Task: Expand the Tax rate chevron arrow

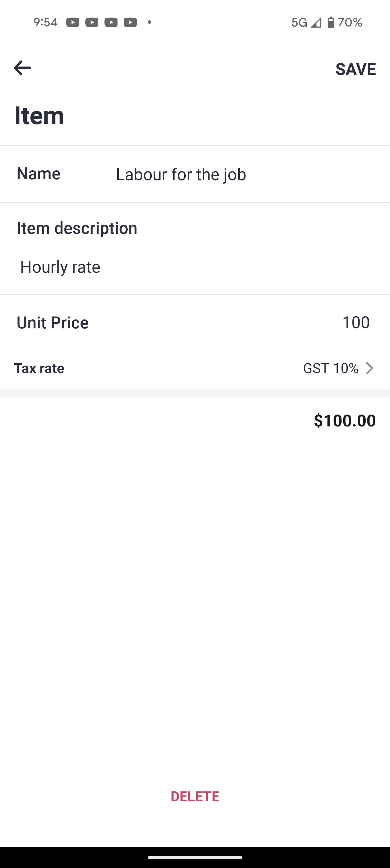Action: pos(369,368)
